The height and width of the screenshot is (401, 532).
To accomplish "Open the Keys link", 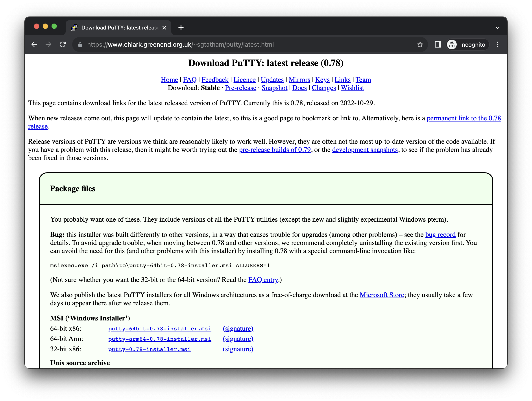I will tap(322, 80).
